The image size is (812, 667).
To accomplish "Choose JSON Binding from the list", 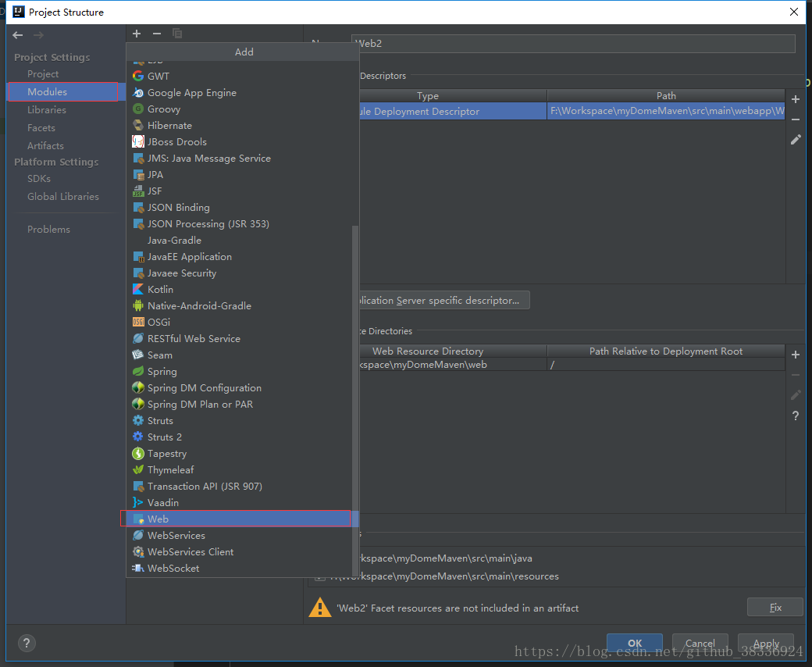I will 238,208.
